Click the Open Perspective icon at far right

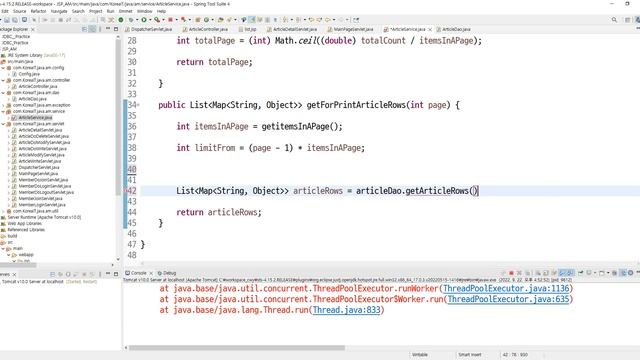point(628,20)
